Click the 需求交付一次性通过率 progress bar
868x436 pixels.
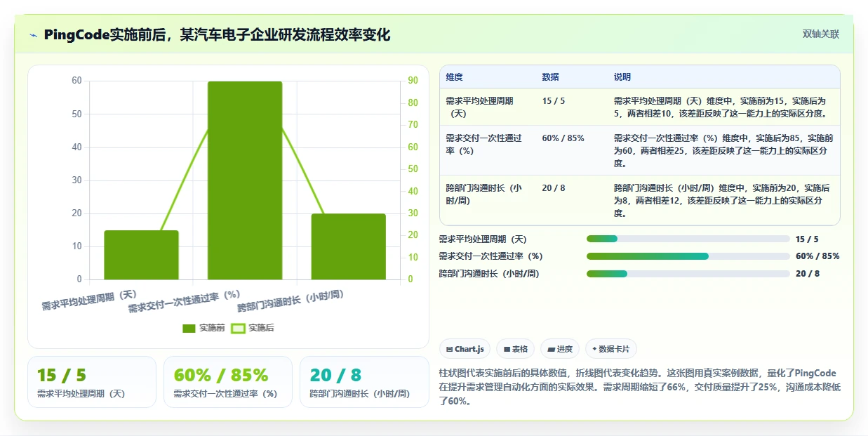pyautogui.click(x=688, y=256)
